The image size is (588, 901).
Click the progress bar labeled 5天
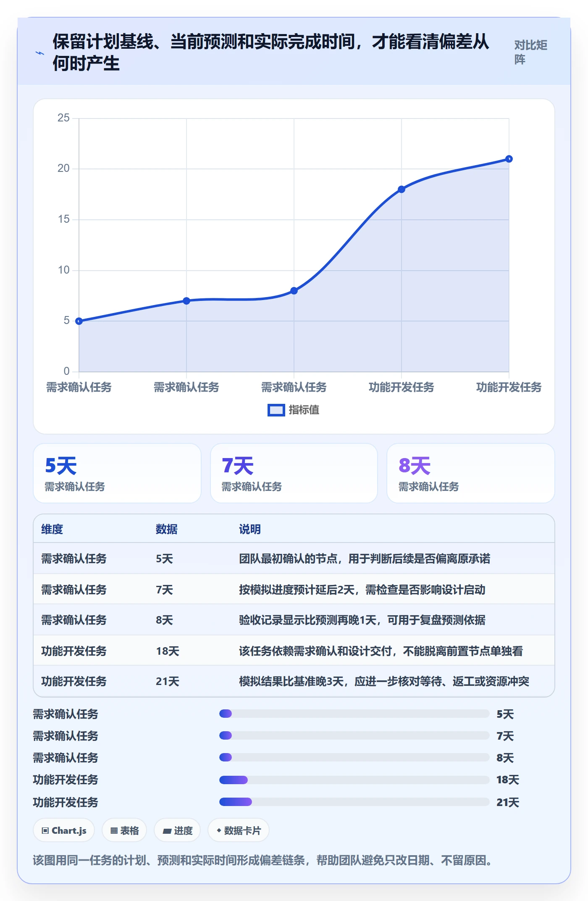354,714
